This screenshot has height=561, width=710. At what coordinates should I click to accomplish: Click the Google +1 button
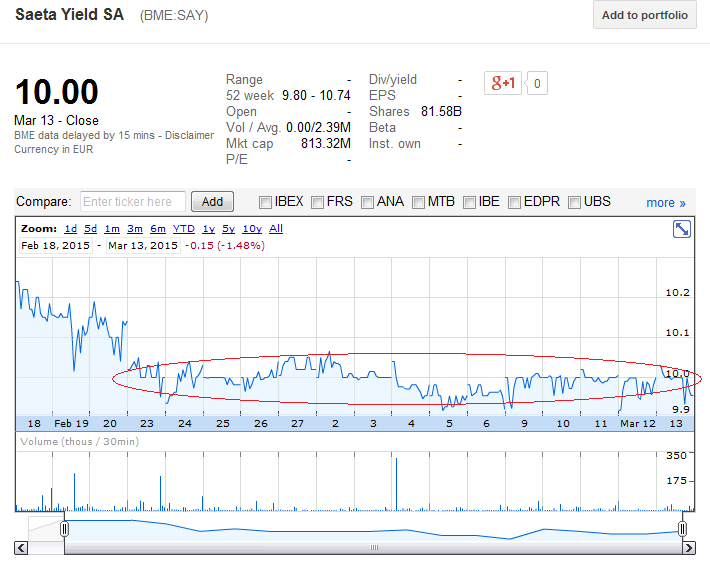click(503, 83)
